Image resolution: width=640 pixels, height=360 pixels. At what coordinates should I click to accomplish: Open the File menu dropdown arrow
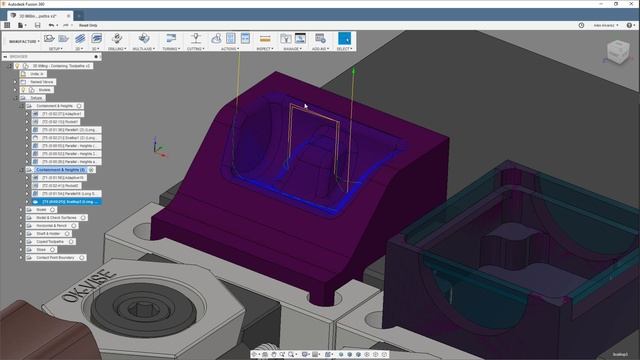tap(26, 25)
